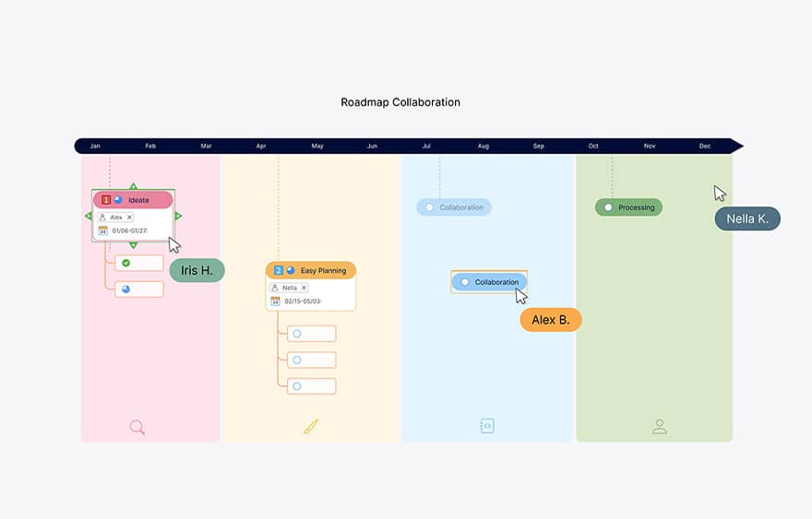
Task: Click the blue pie subtask under Ideate
Action: click(125, 289)
